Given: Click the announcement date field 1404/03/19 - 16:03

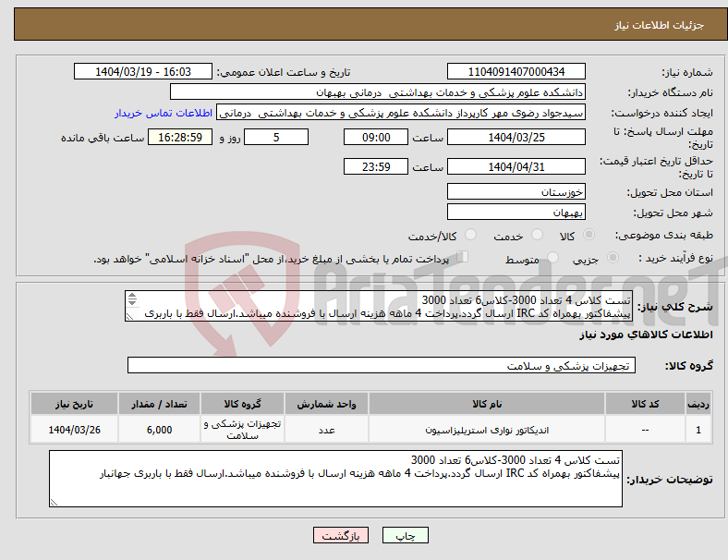Looking at the screenshot, I should (143, 71).
